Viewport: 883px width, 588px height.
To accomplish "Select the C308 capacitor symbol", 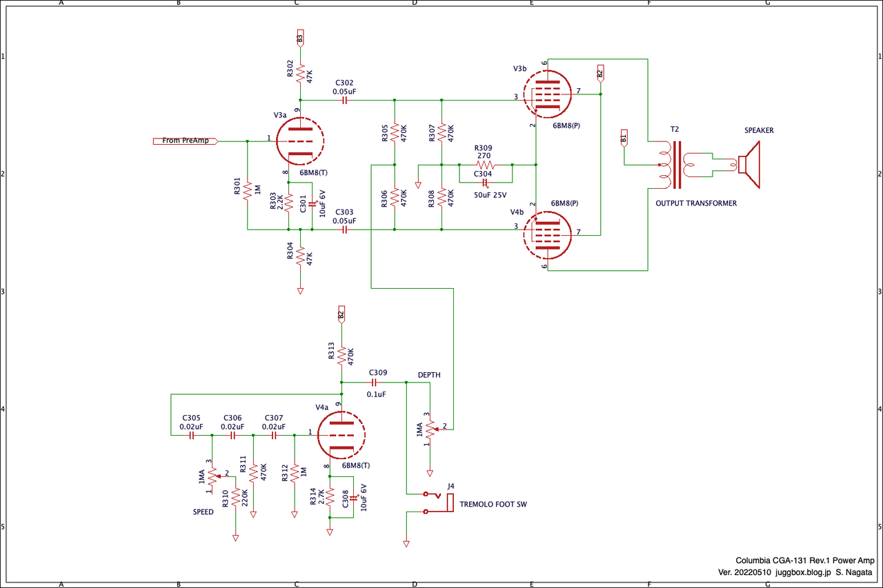I will tap(353, 497).
